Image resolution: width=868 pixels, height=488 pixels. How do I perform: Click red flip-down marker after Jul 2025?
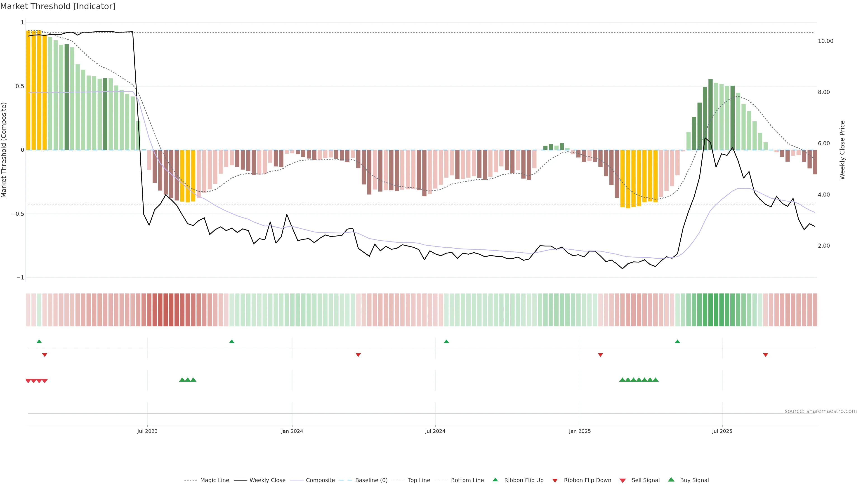pos(765,355)
